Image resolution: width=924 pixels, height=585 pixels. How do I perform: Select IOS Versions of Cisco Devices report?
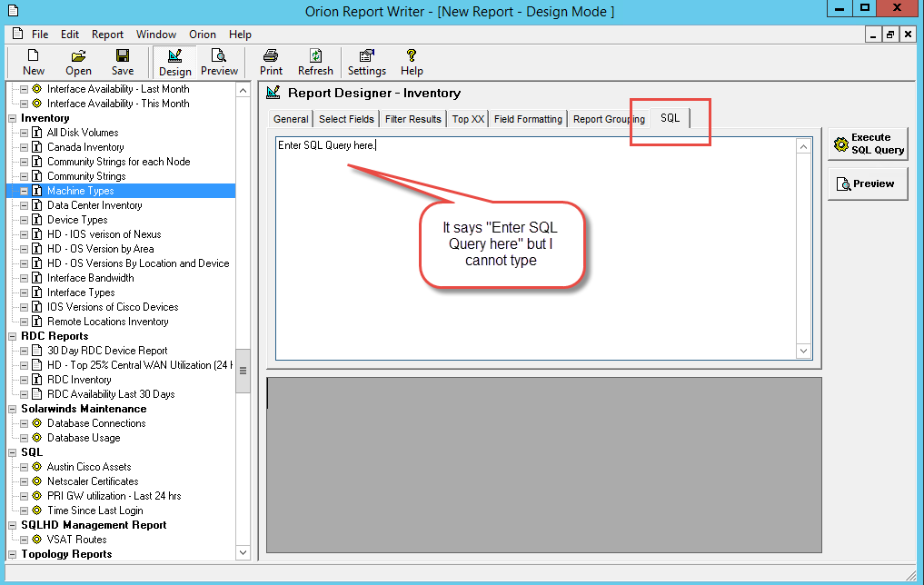pyautogui.click(x=113, y=307)
